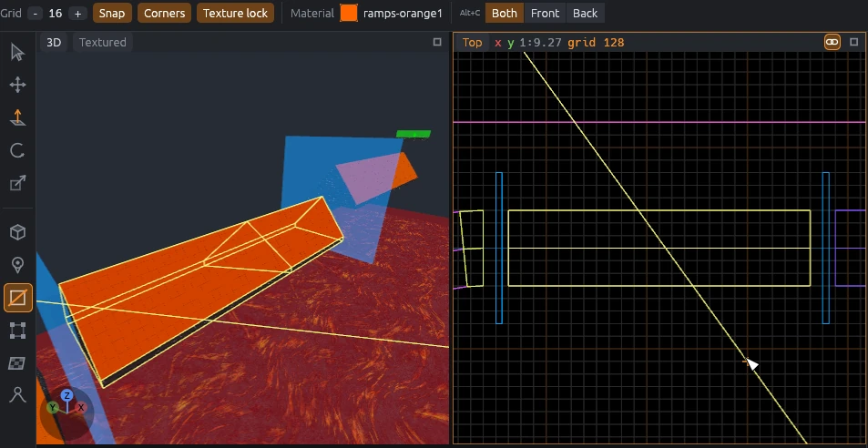This screenshot has width=868, height=448.
Task: Maximize the 3D viewport with square icon
Action: (x=437, y=42)
